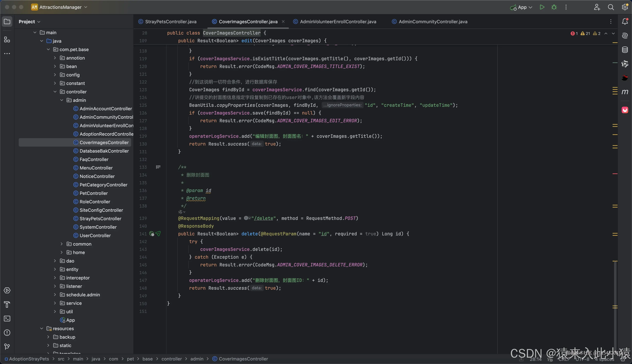
Task: Open the Terminal tool window
Action: click(x=7, y=319)
